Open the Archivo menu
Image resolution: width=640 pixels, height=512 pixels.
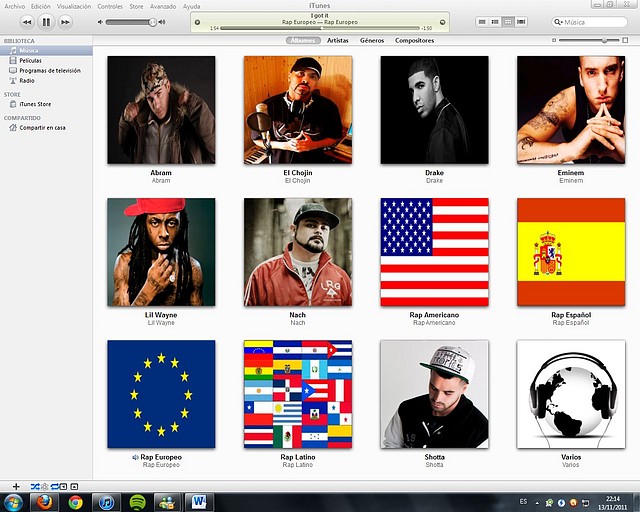click(x=14, y=7)
